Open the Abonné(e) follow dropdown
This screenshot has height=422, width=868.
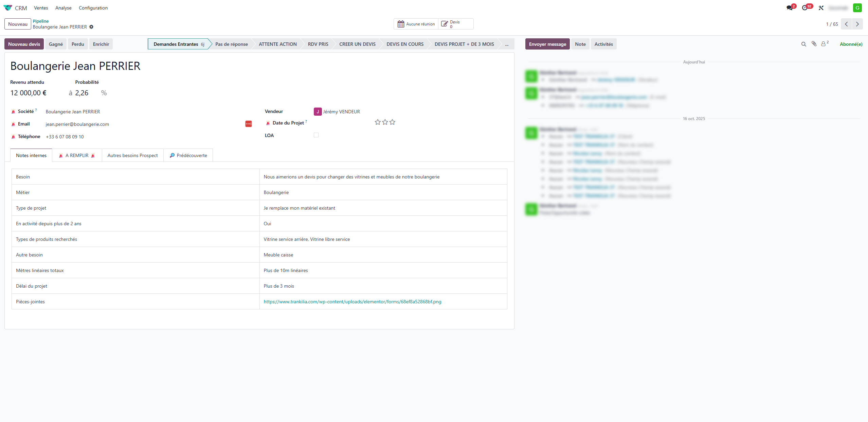pos(851,44)
